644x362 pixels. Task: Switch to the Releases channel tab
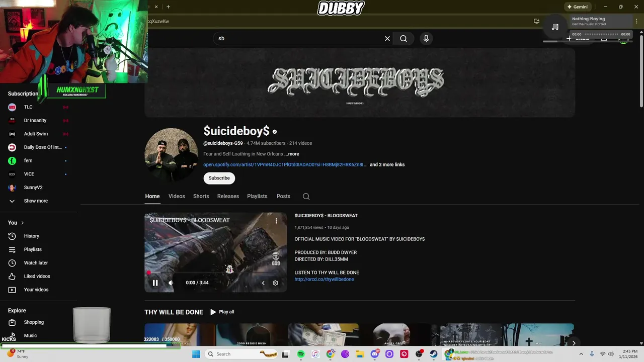point(228,197)
